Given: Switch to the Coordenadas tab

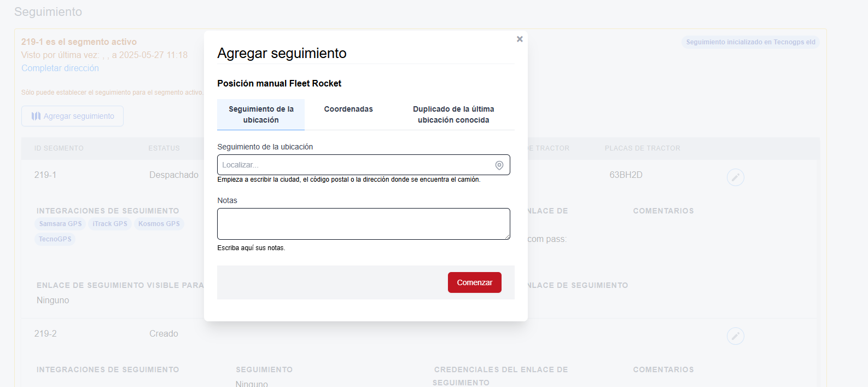Looking at the screenshot, I should coord(348,109).
